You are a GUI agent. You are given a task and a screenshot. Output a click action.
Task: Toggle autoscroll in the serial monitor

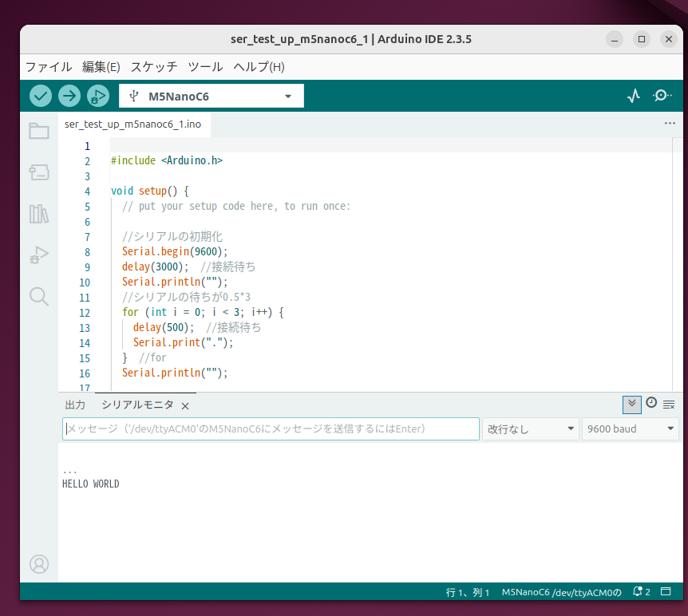[x=631, y=405]
